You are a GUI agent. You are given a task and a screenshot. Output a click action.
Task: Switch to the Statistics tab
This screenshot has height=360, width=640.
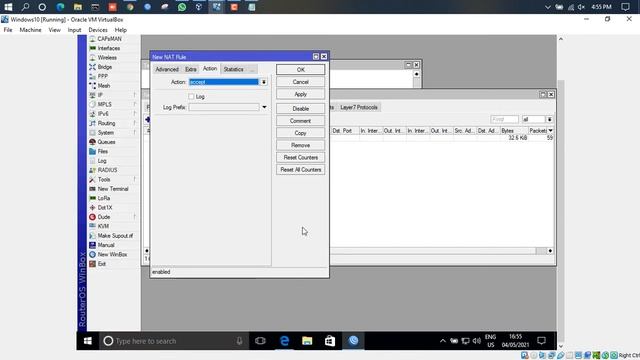pyautogui.click(x=233, y=69)
